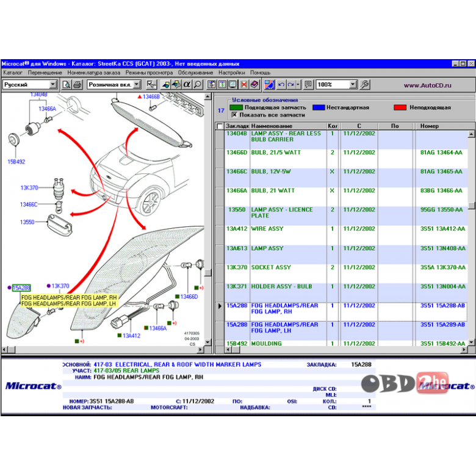The image size is (476, 476).
Task: Select the HOLDER ASSY - BULB row
Action: tap(346, 293)
